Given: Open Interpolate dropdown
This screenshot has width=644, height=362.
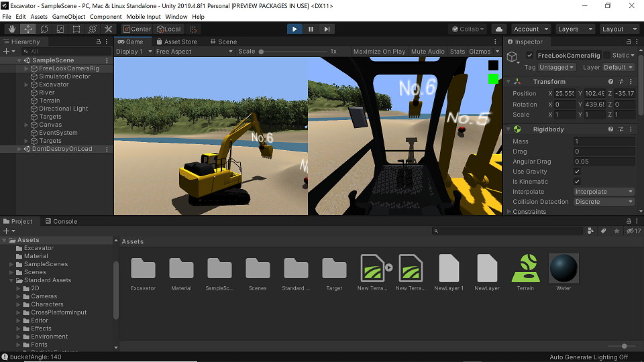Looking at the screenshot, I should point(604,192).
